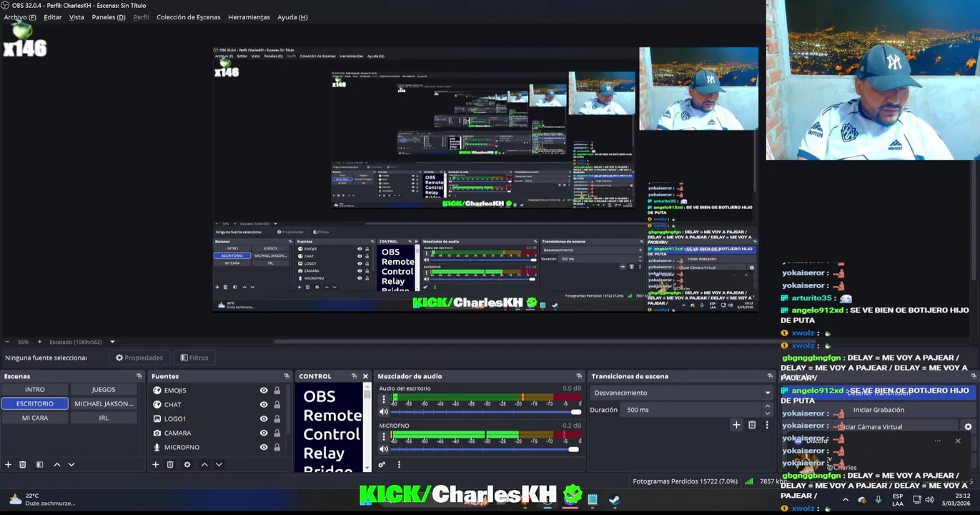Switch to the INTRO scene
This screenshot has height=515, width=980.
click(34, 390)
